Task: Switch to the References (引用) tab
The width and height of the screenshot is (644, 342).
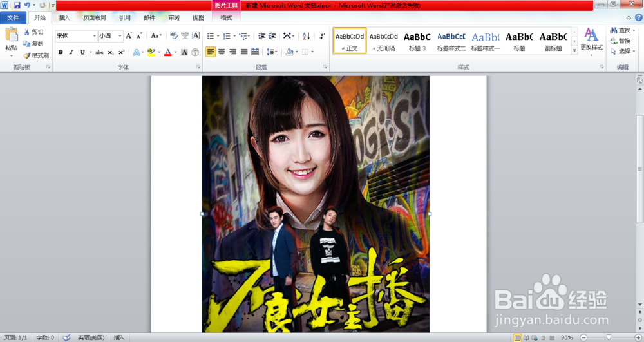Action: tap(125, 17)
